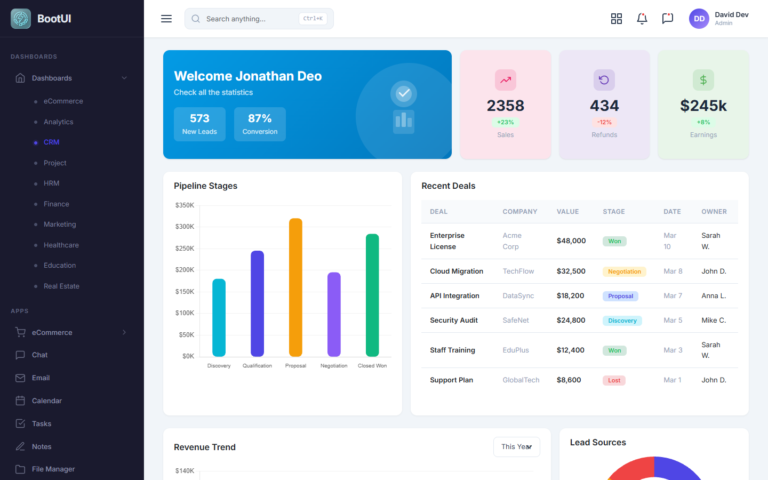The height and width of the screenshot is (480, 768).
Task: Expand the eCommerce apps submenu chevron
Action: coord(124,332)
